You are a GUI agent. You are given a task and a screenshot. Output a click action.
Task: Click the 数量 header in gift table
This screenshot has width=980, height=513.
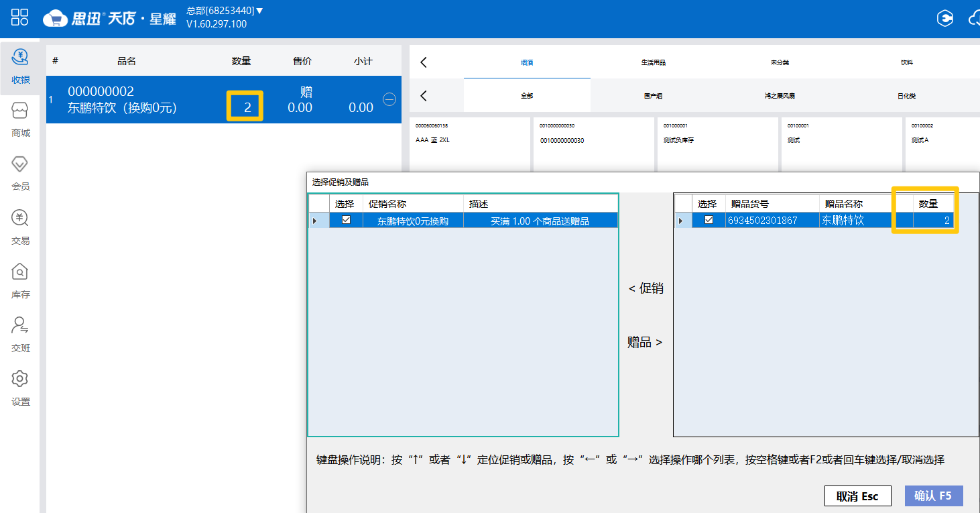click(933, 204)
